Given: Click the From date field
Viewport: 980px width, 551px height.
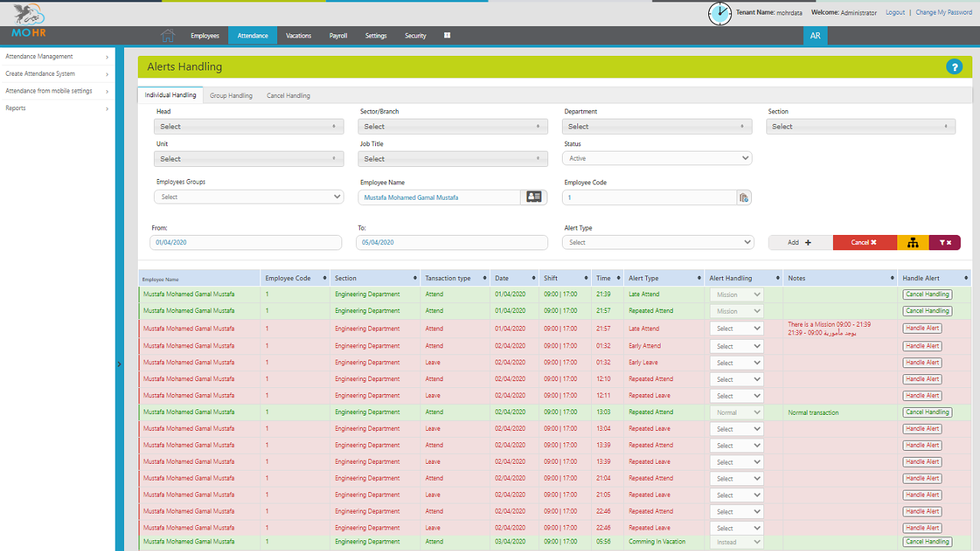Looking at the screenshot, I should 246,242.
